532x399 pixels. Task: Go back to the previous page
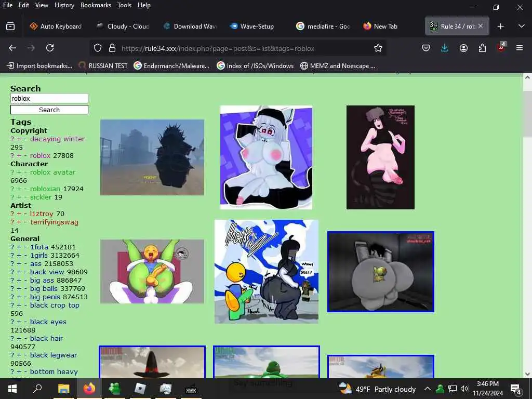tap(12, 48)
